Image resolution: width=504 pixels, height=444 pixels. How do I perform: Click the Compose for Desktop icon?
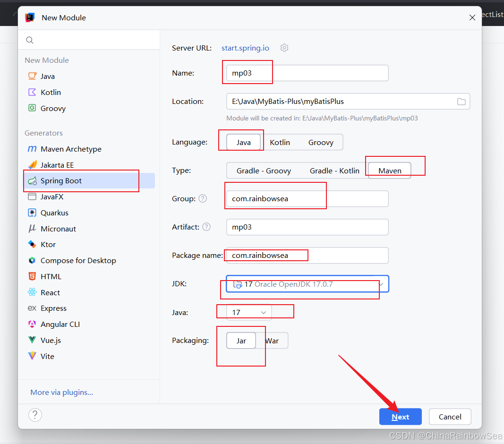(x=32, y=260)
